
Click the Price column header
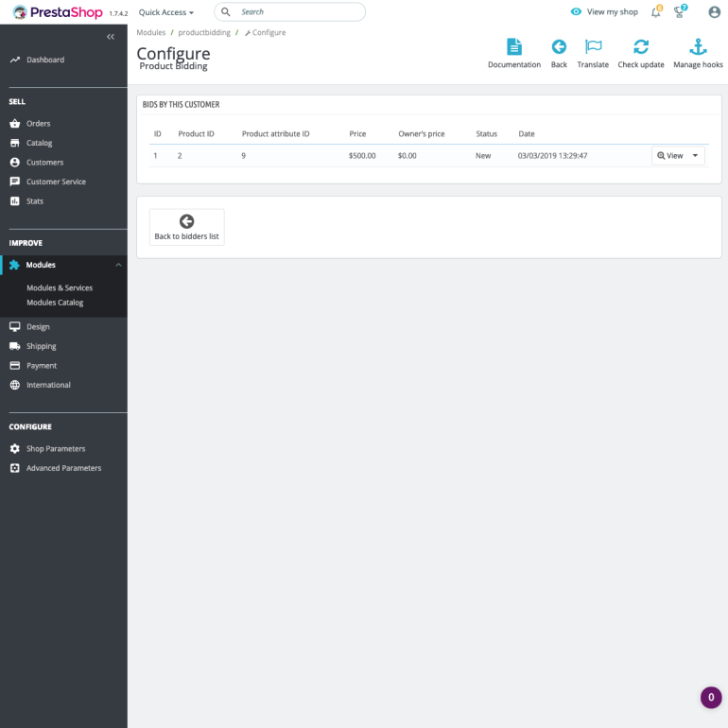(x=357, y=133)
